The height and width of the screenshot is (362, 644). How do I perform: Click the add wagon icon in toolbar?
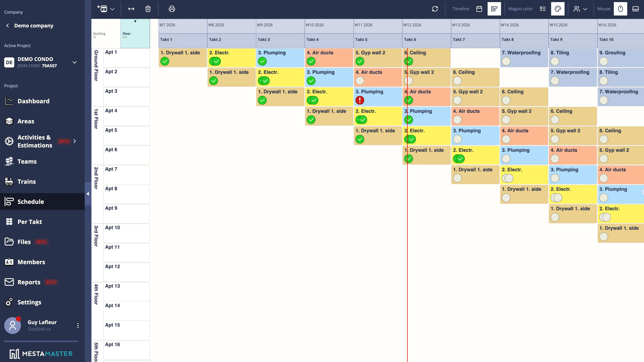pos(102,9)
